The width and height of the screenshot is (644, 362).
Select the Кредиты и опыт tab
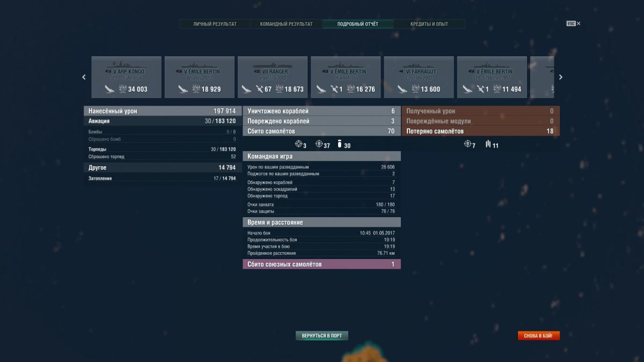coord(429,24)
